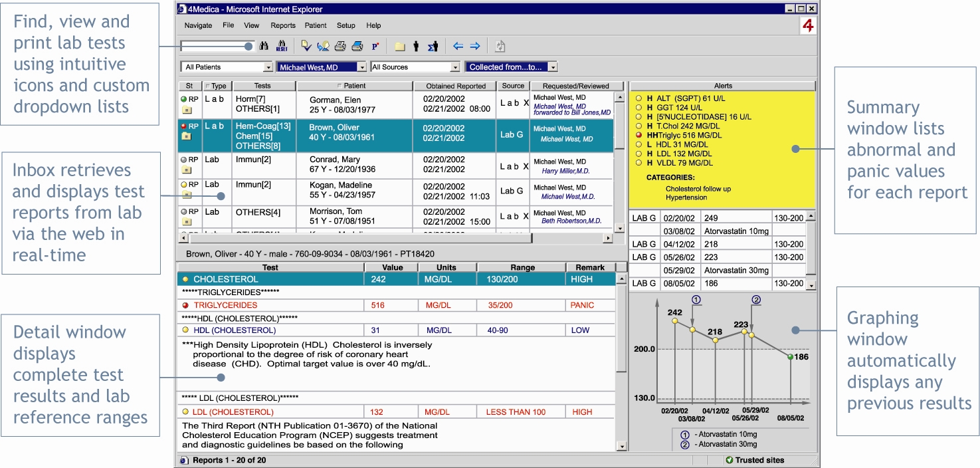
Task: Click the red 4 logo icon
Action: point(808,26)
